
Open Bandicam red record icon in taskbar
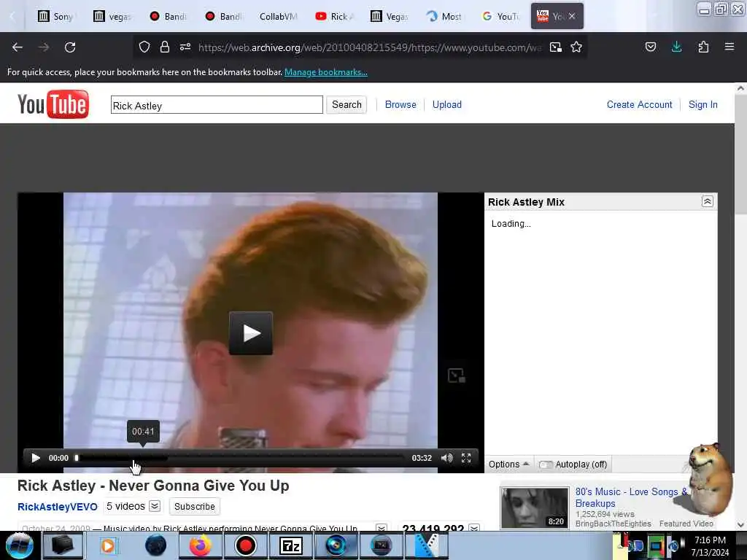tap(246, 545)
